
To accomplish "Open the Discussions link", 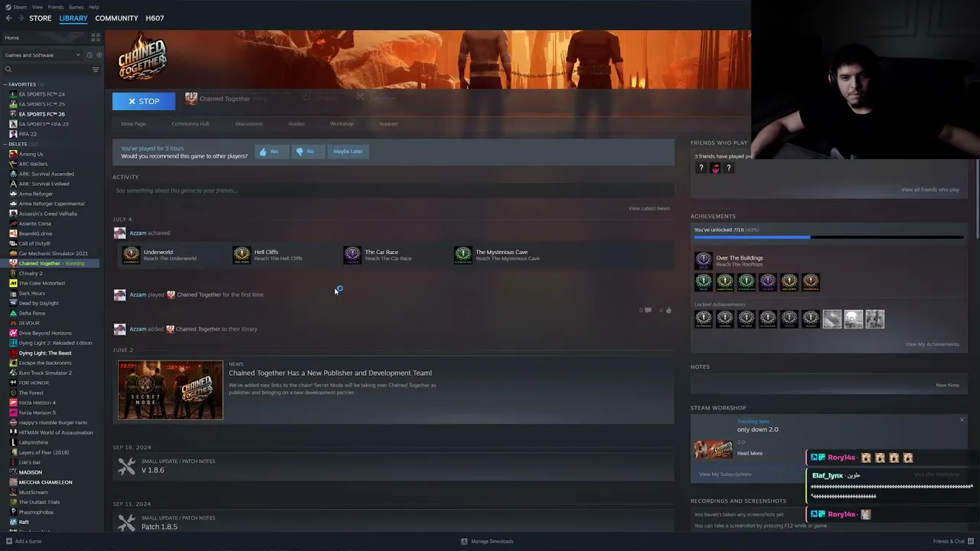I will [x=249, y=124].
